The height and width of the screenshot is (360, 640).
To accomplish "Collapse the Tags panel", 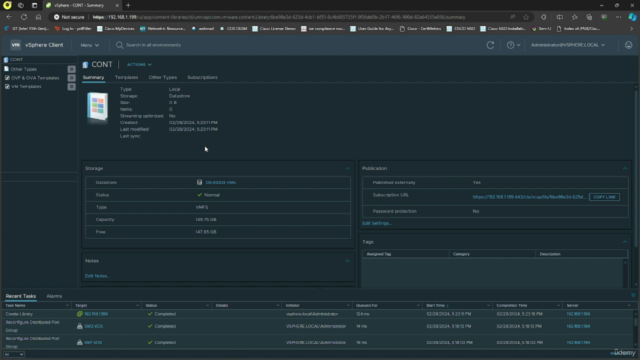I will tap(624, 242).
